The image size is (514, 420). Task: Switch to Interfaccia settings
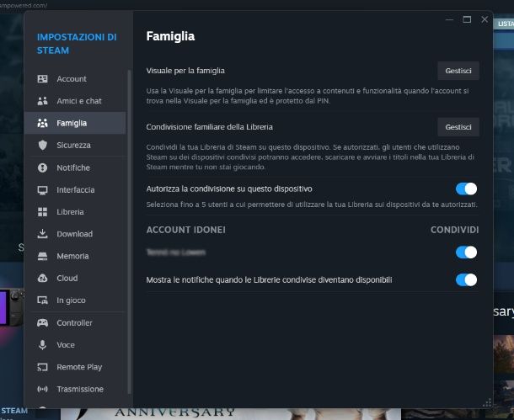[75, 190]
